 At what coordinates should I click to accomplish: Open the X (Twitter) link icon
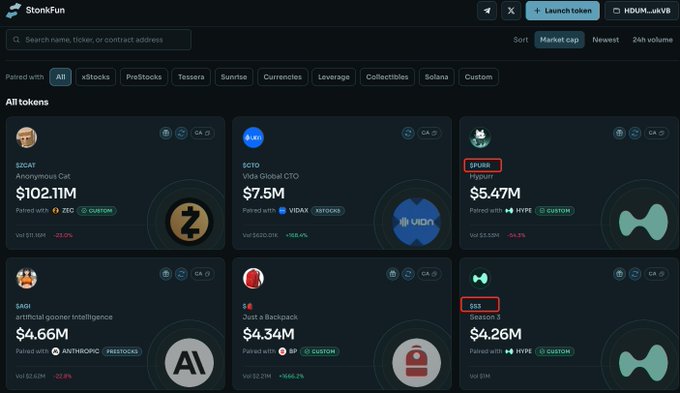coord(511,11)
